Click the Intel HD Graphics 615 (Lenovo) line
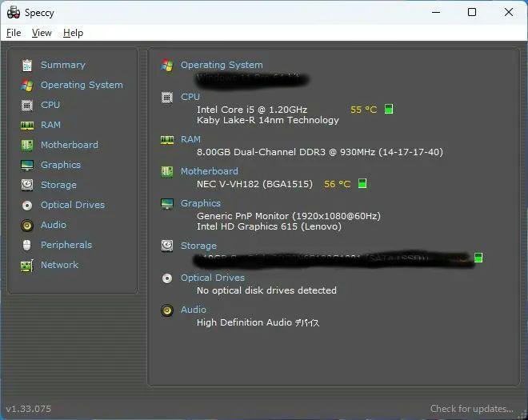Viewport: 528px width, 420px height. 269,226
